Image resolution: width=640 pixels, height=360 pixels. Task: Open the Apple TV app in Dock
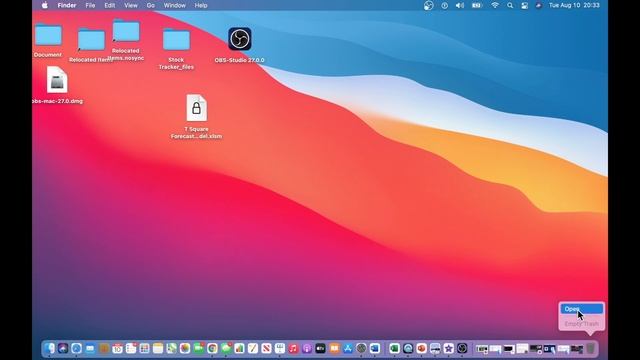[320, 348]
